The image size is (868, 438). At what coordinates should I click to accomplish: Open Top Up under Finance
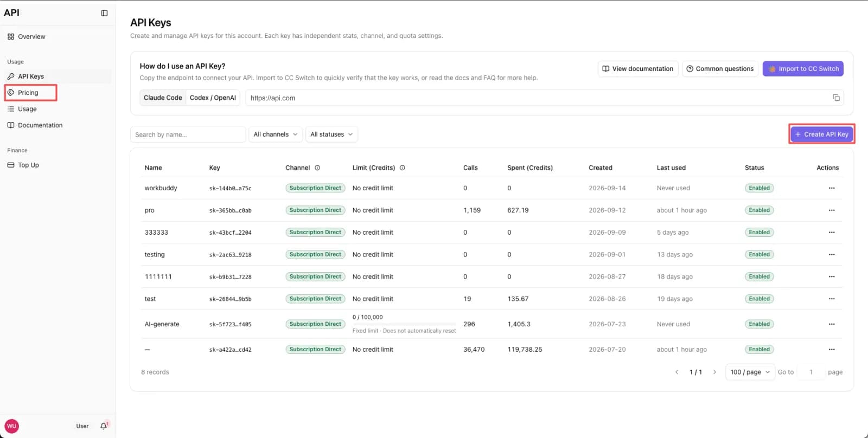(58, 165)
